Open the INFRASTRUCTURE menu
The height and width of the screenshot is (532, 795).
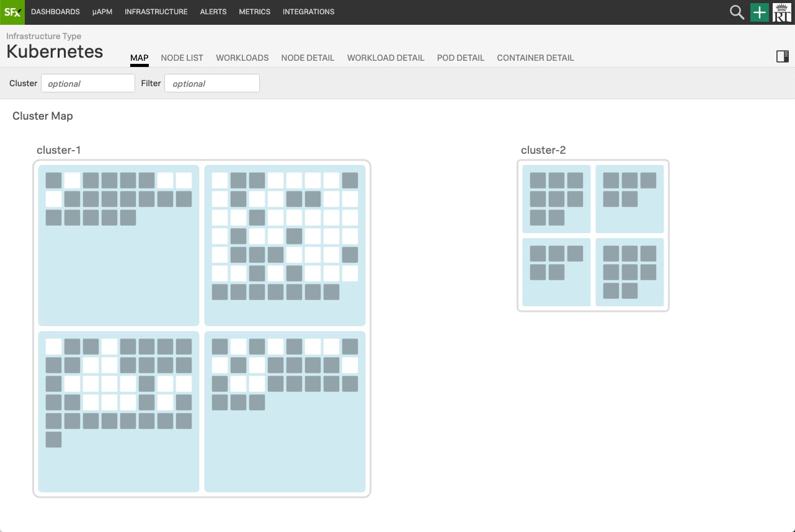tap(156, 12)
